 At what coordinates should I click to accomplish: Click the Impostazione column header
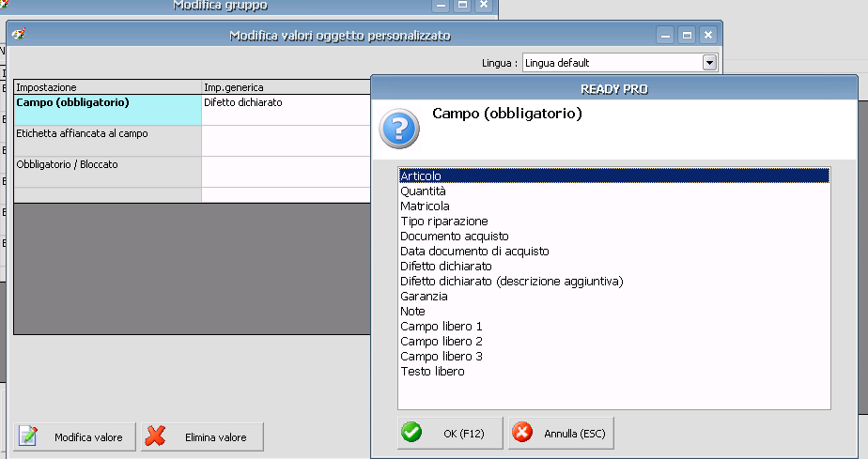coord(108,87)
